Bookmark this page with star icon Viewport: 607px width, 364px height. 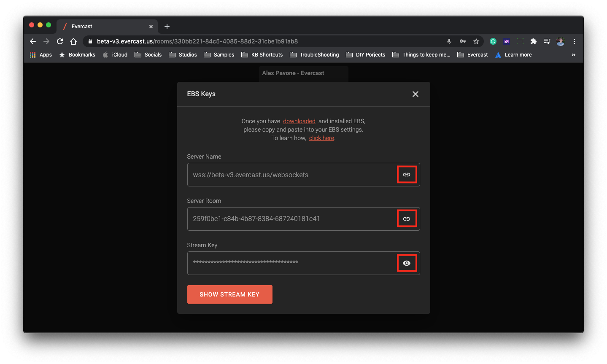click(x=476, y=41)
